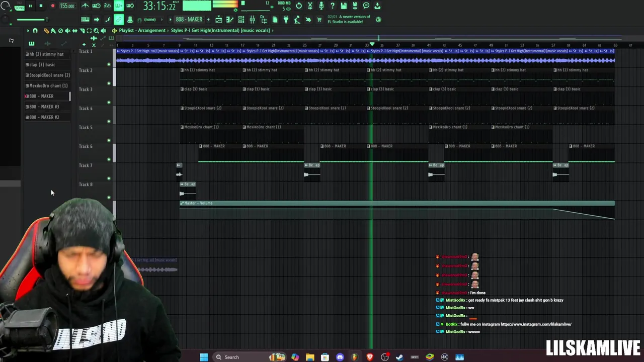Save project with floppy disk icon
The height and width of the screenshot is (362, 644).
pyautogui.click(x=344, y=6)
